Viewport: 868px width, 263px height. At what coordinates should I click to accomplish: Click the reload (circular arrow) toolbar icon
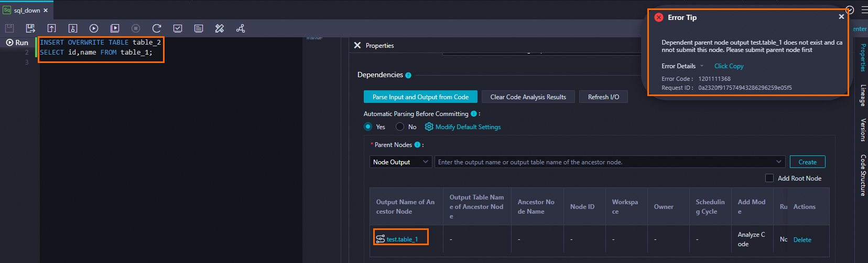(x=157, y=28)
